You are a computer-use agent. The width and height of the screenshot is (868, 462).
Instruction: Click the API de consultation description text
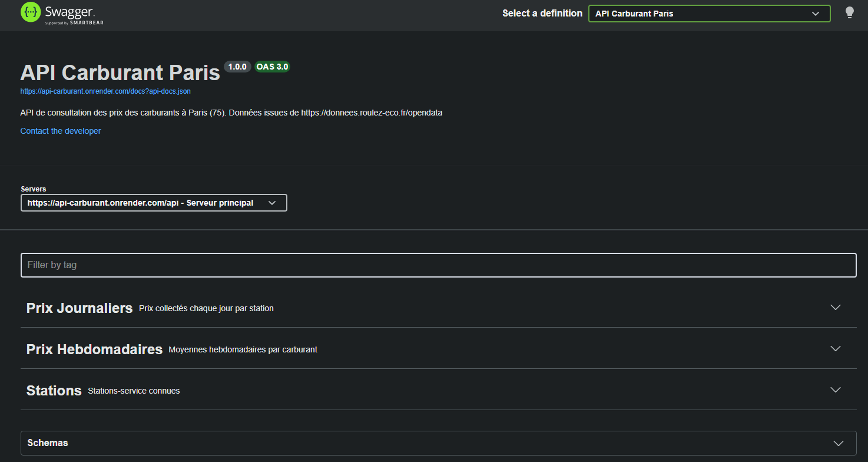click(231, 113)
